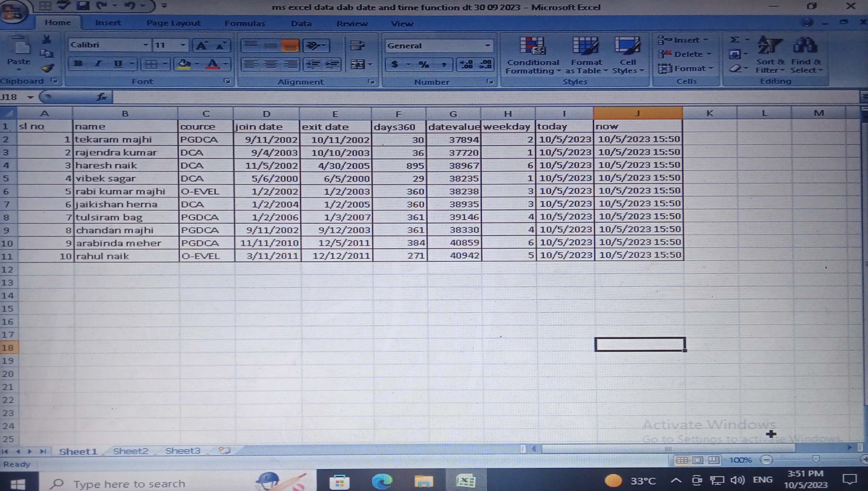Open the Sheet2 worksheet tab
The width and height of the screenshot is (868, 491).
tap(131, 451)
